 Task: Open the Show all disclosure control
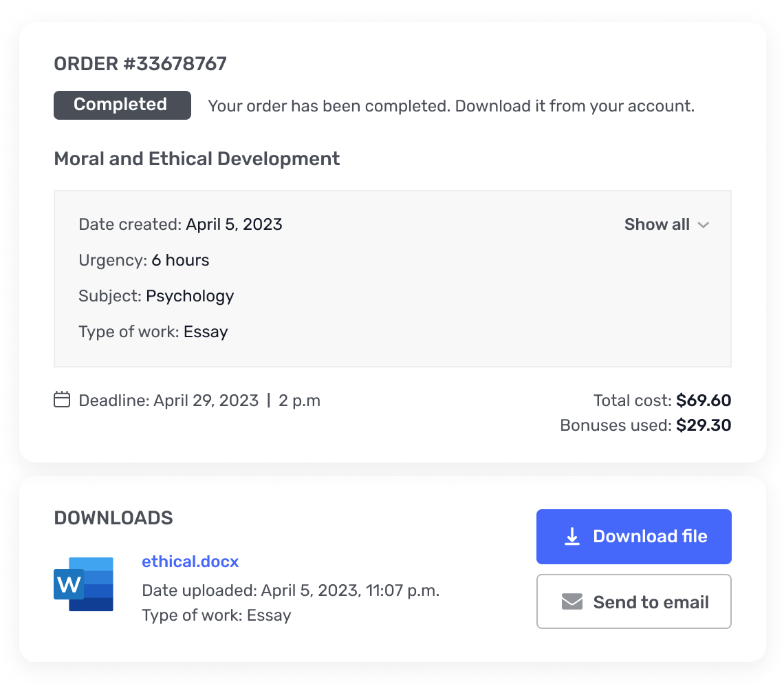click(x=666, y=224)
